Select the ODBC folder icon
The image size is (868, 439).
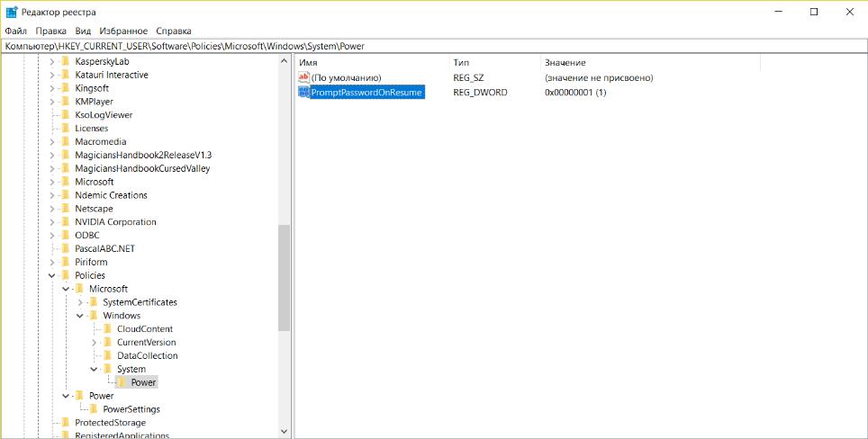coord(66,235)
